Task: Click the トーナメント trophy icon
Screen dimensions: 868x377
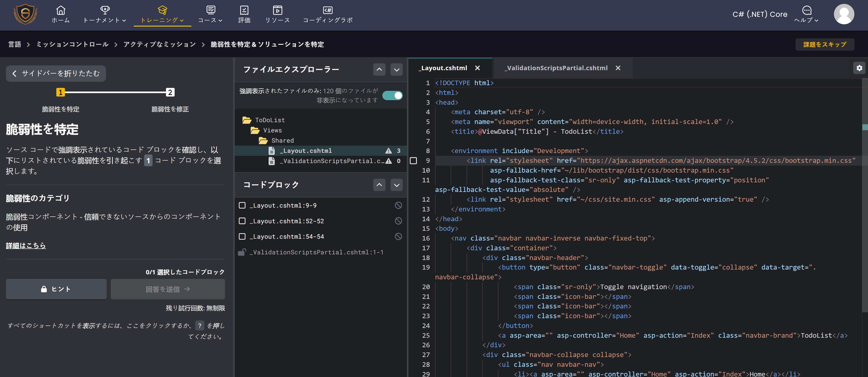Action: pos(105,10)
